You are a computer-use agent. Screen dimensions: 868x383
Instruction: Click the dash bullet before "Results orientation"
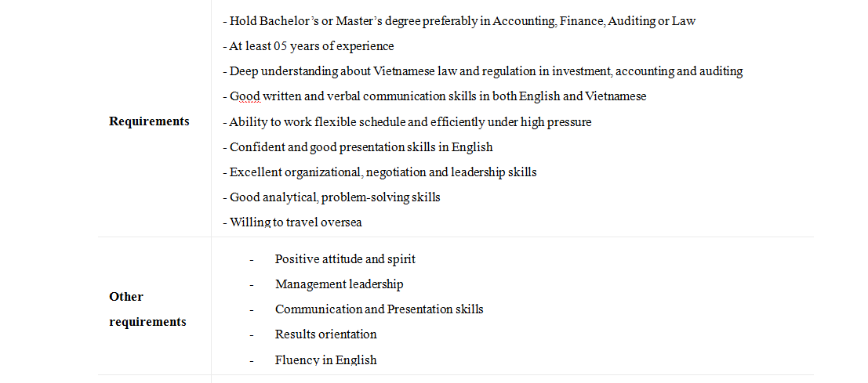point(252,334)
